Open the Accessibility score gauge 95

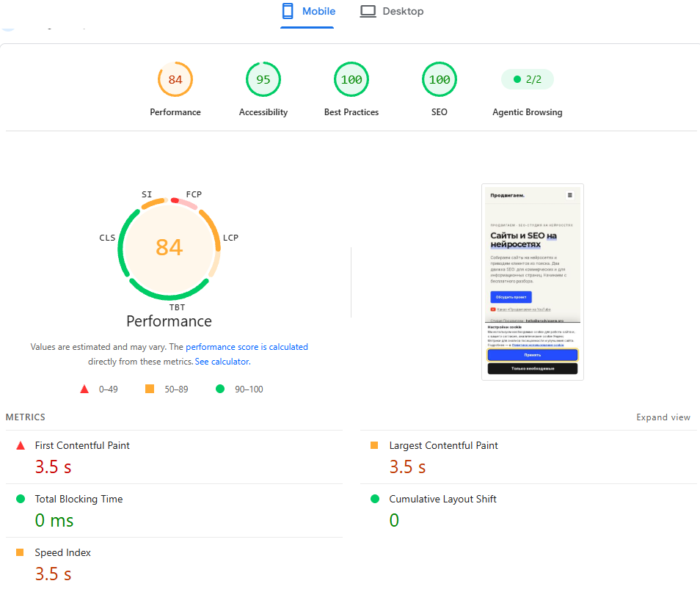pyautogui.click(x=263, y=79)
